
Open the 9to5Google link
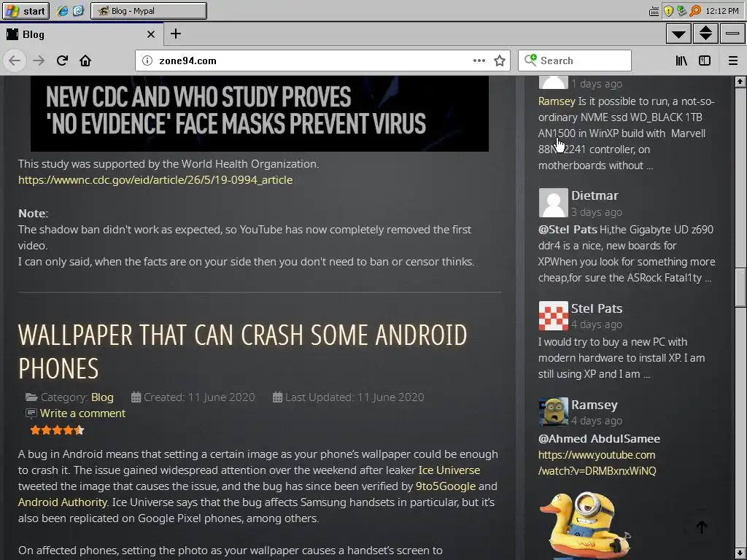coord(446,486)
